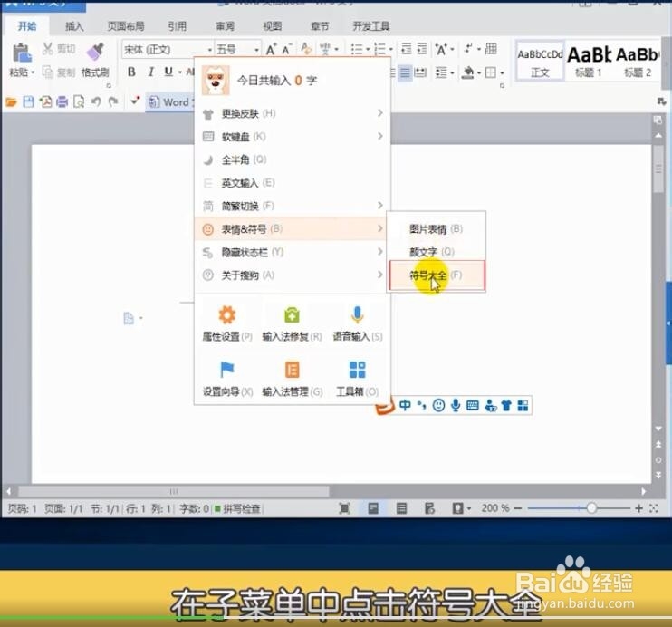Click the open folder icon

[x=11, y=102]
